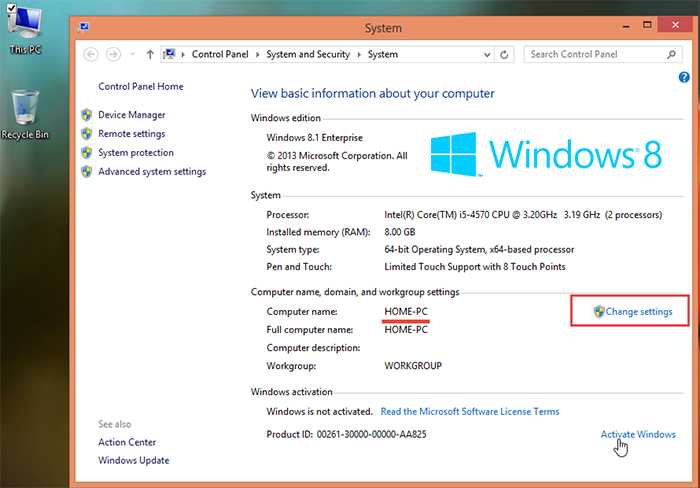Click the Intel Core i5-4570 processor value
700x488 pixels.
pos(523,215)
